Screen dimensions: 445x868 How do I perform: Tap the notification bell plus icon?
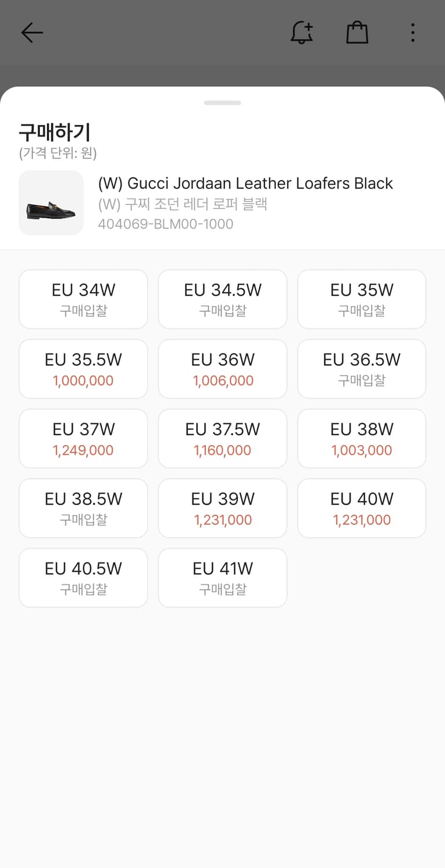tap(301, 33)
